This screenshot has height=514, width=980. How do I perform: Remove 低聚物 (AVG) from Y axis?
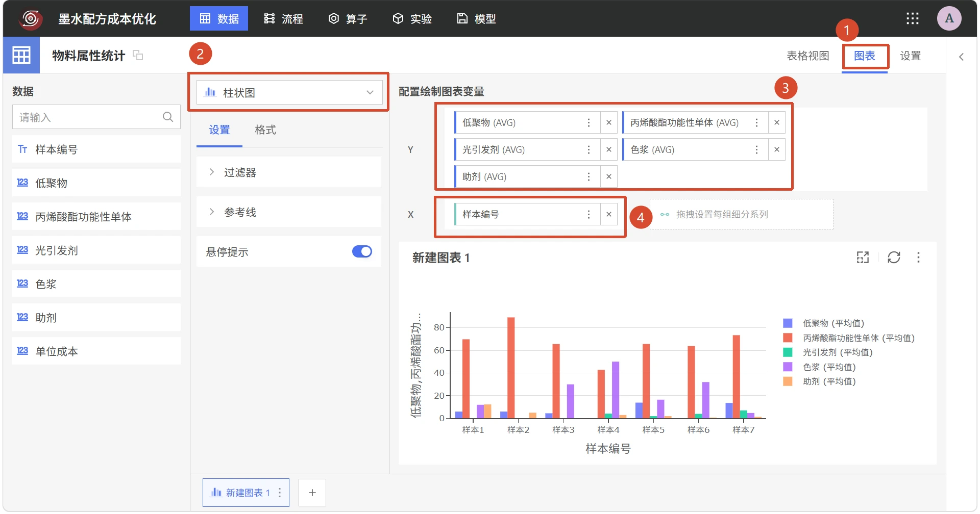609,122
